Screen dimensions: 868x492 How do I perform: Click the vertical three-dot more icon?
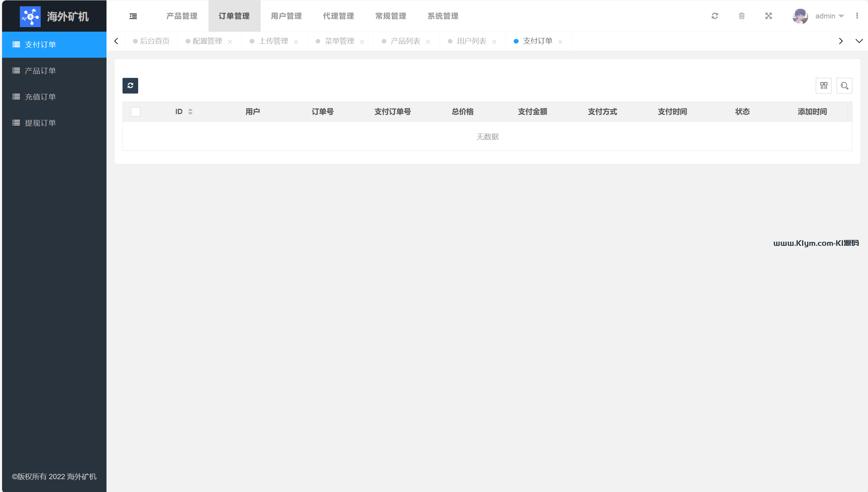point(857,16)
